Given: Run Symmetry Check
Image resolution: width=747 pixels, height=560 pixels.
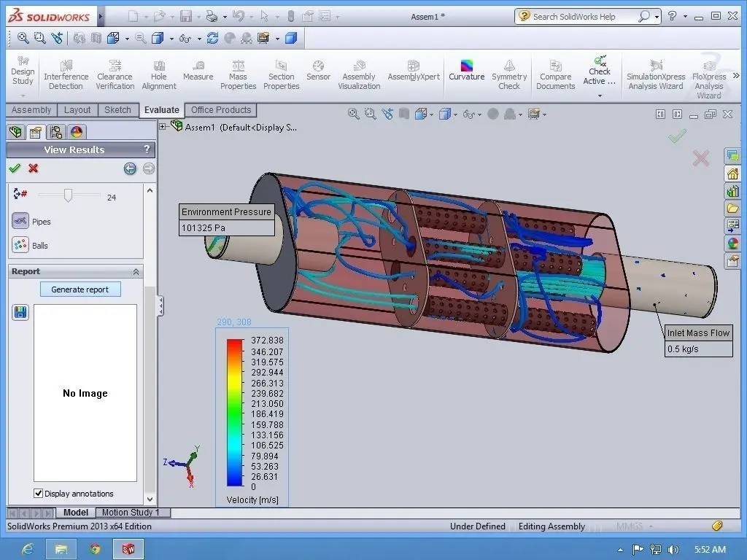Looking at the screenshot, I should click(x=508, y=75).
